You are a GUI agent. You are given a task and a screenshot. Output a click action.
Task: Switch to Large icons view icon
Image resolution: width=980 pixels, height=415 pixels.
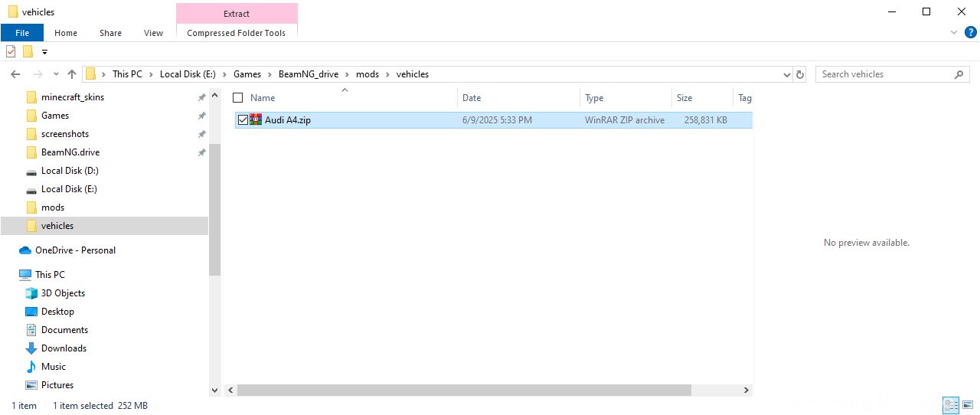(969, 406)
